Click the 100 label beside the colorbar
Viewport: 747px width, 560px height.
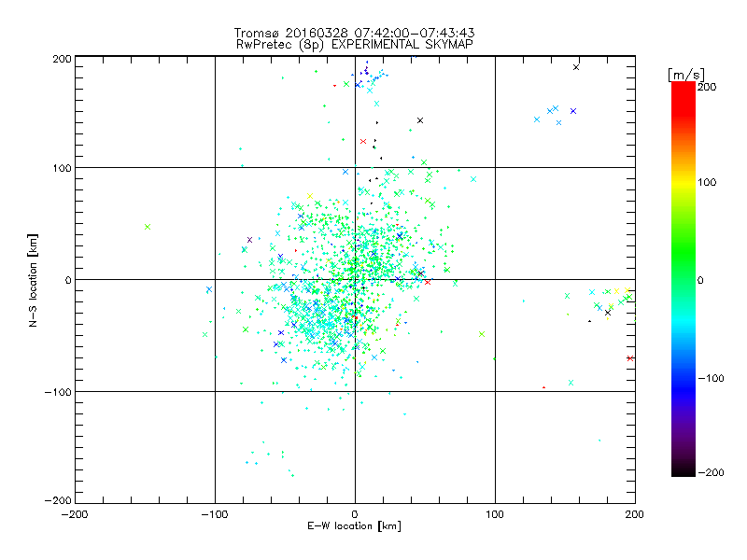[707, 182]
